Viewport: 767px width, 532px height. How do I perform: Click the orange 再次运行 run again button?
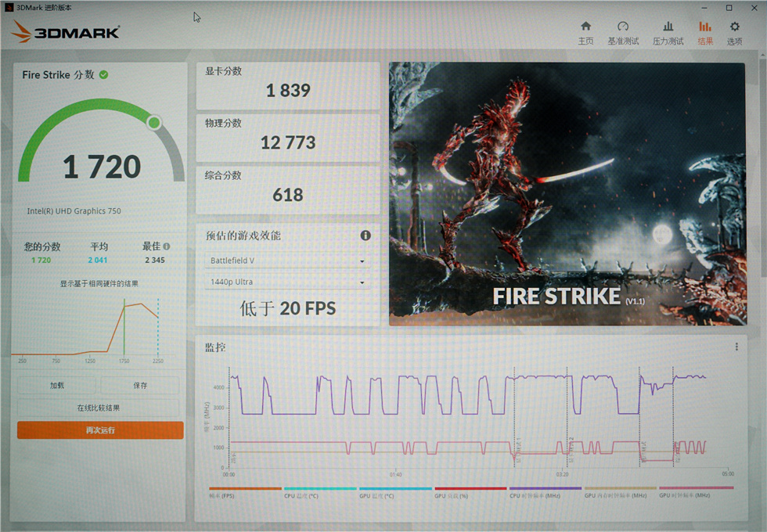pos(100,430)
